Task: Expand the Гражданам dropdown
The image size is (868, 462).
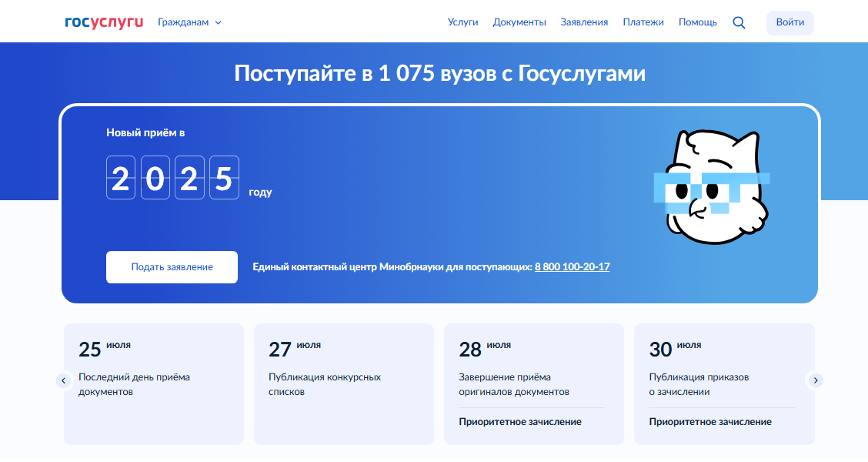Action: 189,22
